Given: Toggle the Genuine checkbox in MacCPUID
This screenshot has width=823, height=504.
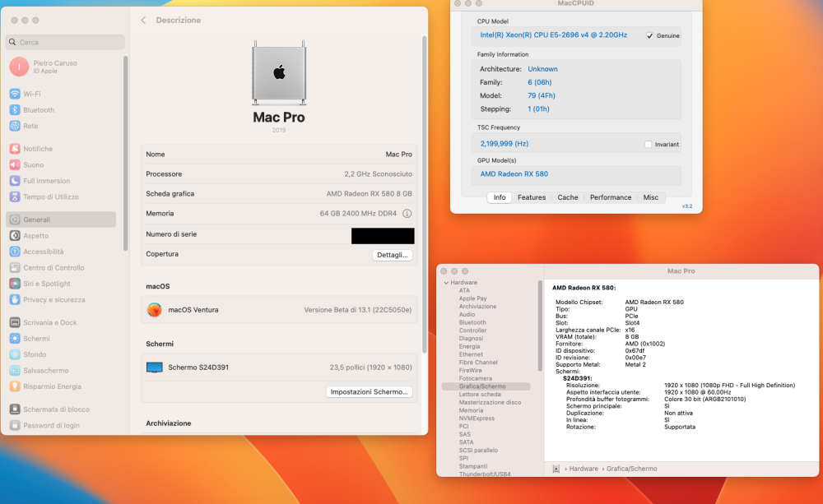Looking at the screenshot, I should click(650, 35).
